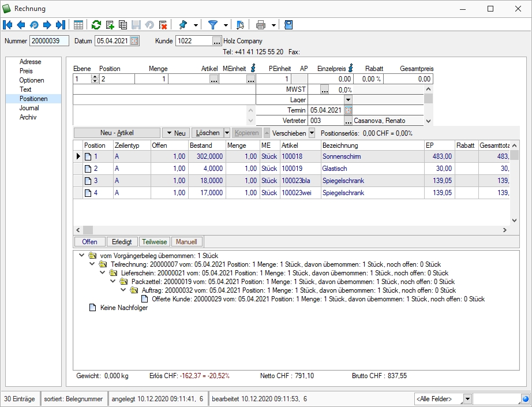This screenshot has width=532, height=407.
Task: Print with the printer icon
Action: pos(261,25)
